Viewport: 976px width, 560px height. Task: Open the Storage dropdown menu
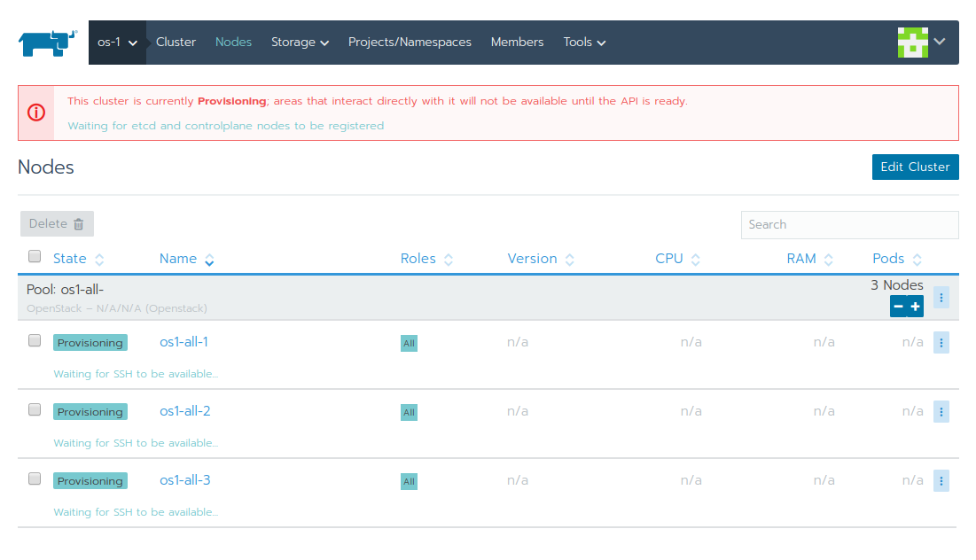[300, 42]
